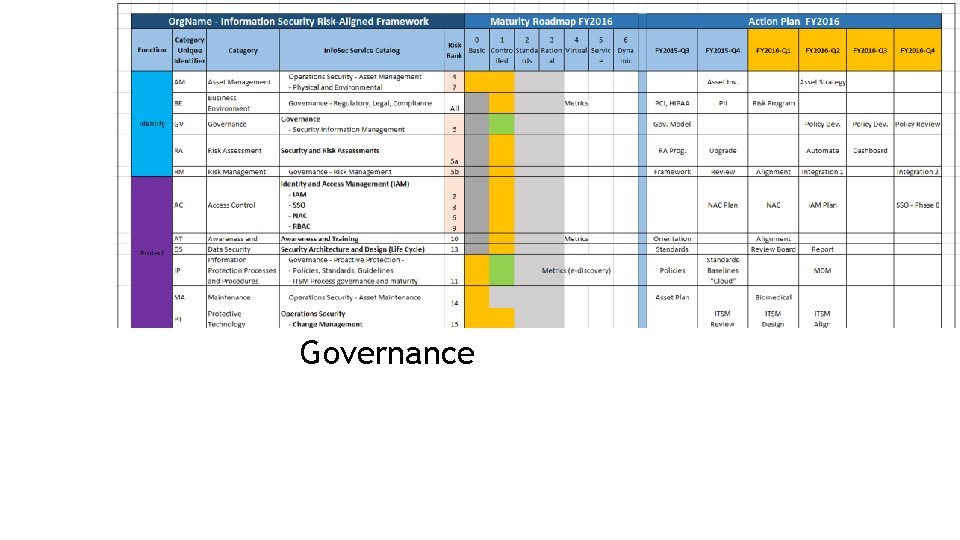Click the Integration 1 action cell
960x540 pixels.
click(823, 172)
